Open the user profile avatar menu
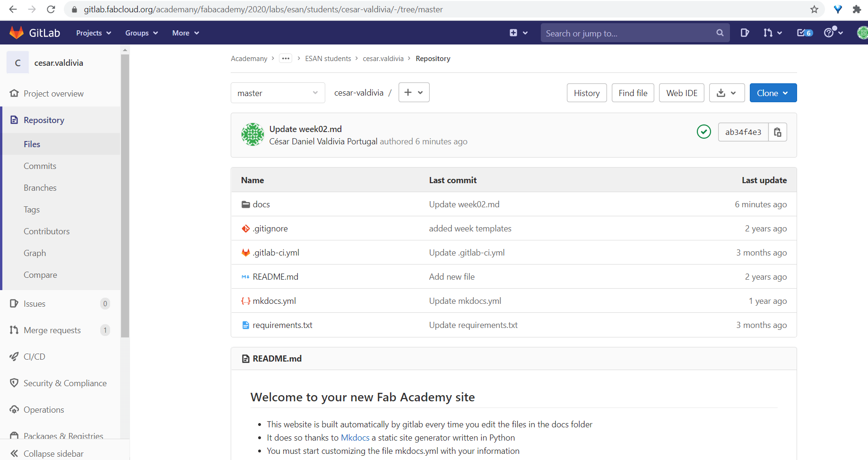Image resolution: width=868 pixels, height=460 pixels. [x=862, y=33]
